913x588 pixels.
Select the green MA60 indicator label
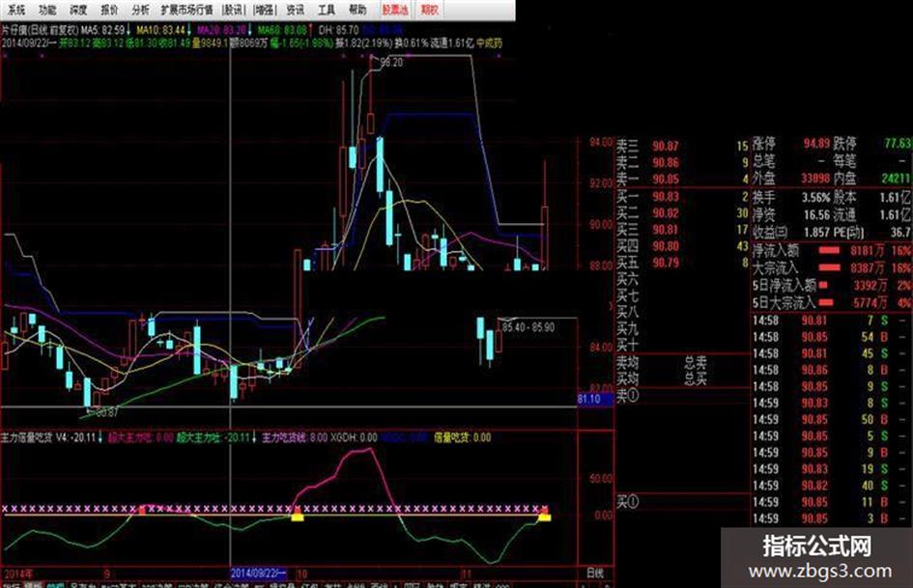pyautogui.click(x=282, y=30)
